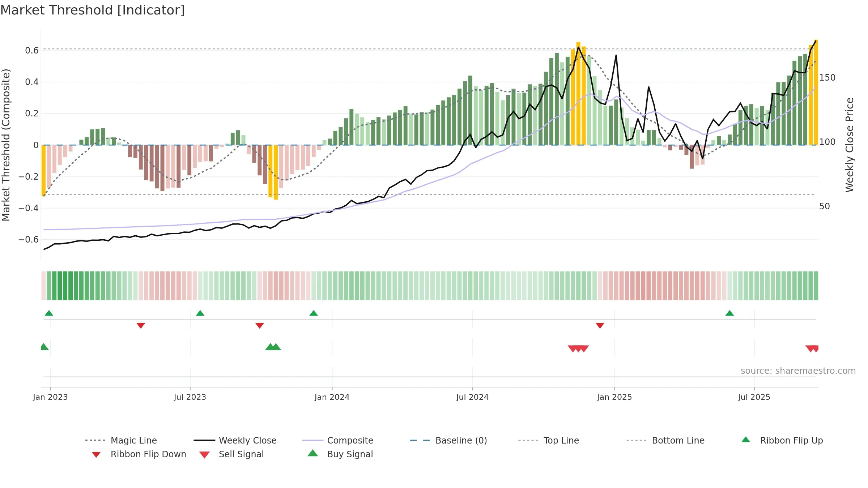
Task: Toggle the Composite legend entry
Action: point(337,440)
